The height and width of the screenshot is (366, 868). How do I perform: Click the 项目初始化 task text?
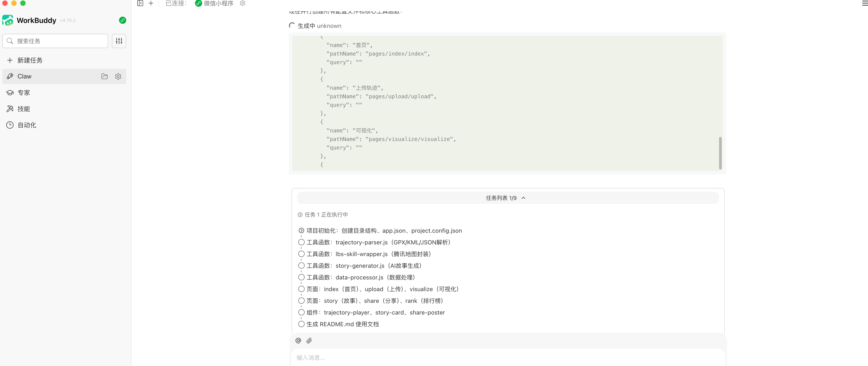(384, 231)
